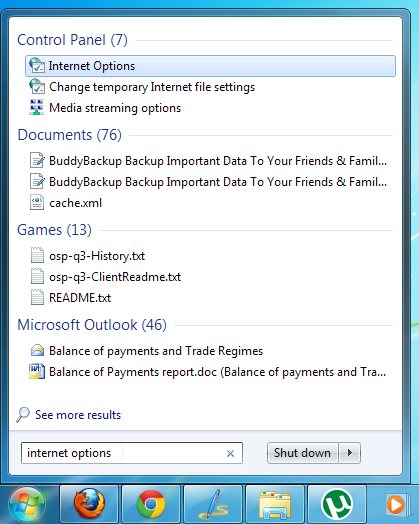Expand the Control Panel (7) group header
The height and width of the screenshot is (524, 419).
point(73,40)
